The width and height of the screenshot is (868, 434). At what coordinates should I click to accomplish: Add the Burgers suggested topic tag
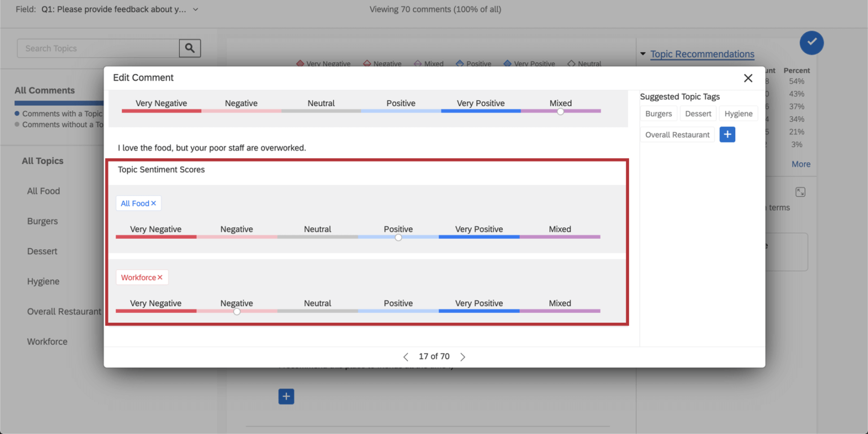pos(658,113)
